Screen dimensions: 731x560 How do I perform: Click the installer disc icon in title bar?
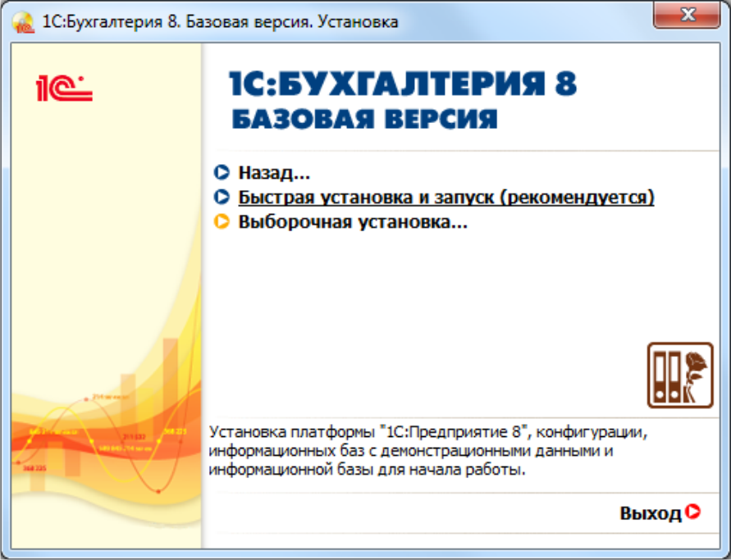point(23,22)
